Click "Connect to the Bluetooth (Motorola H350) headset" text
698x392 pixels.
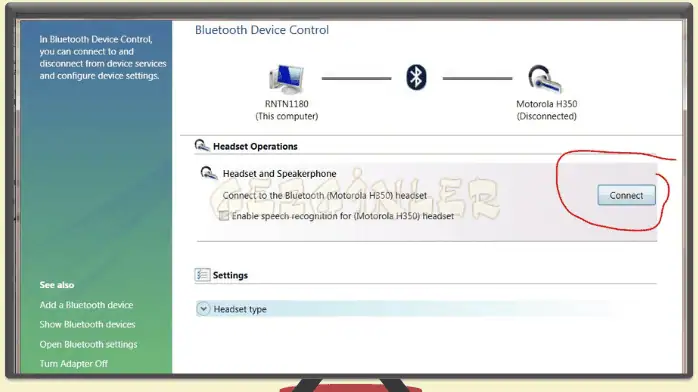coord(325,195)
